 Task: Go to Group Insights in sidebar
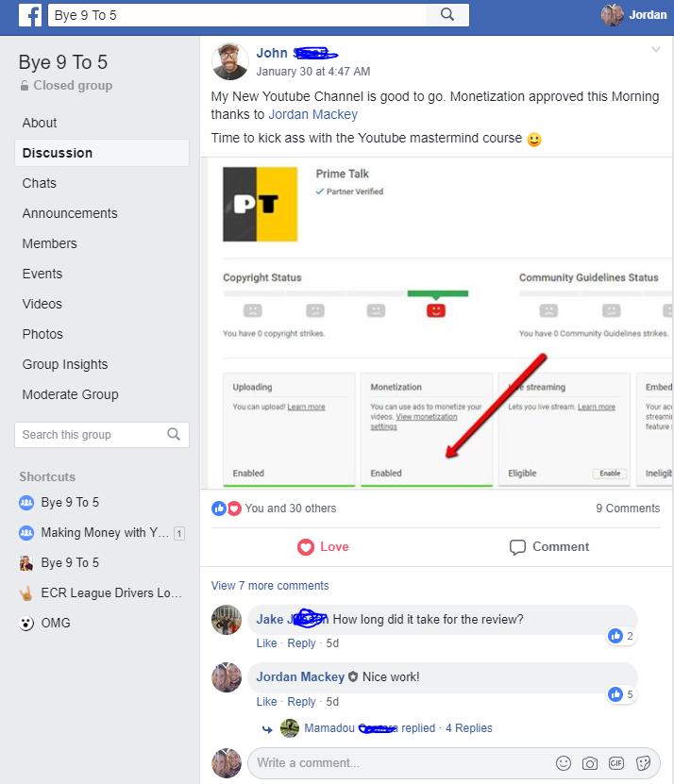point(65,364)
